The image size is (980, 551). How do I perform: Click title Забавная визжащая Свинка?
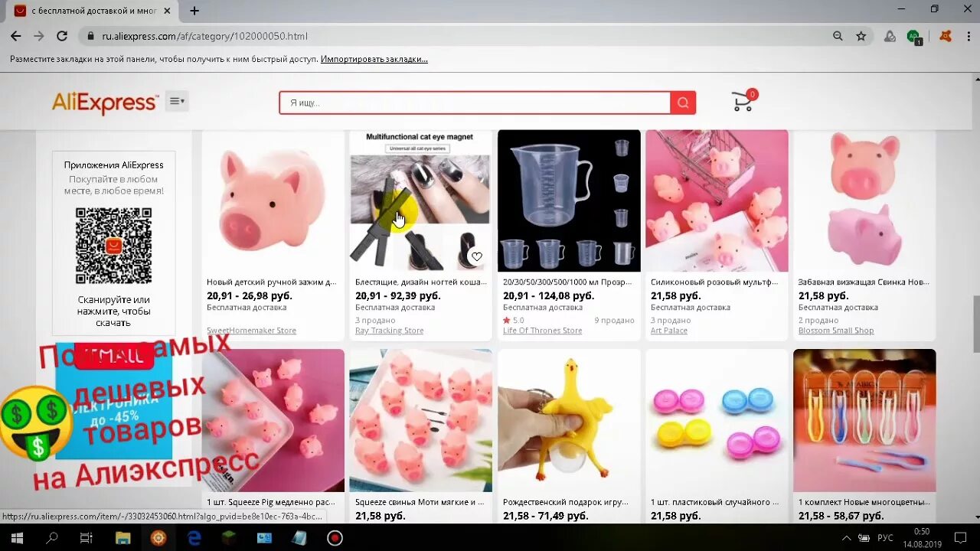click(x=864, y=282)
